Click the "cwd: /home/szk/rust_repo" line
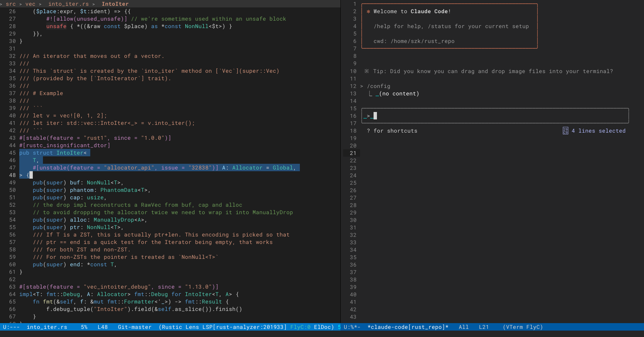This screenshot has width=644, height=337. 414,41
